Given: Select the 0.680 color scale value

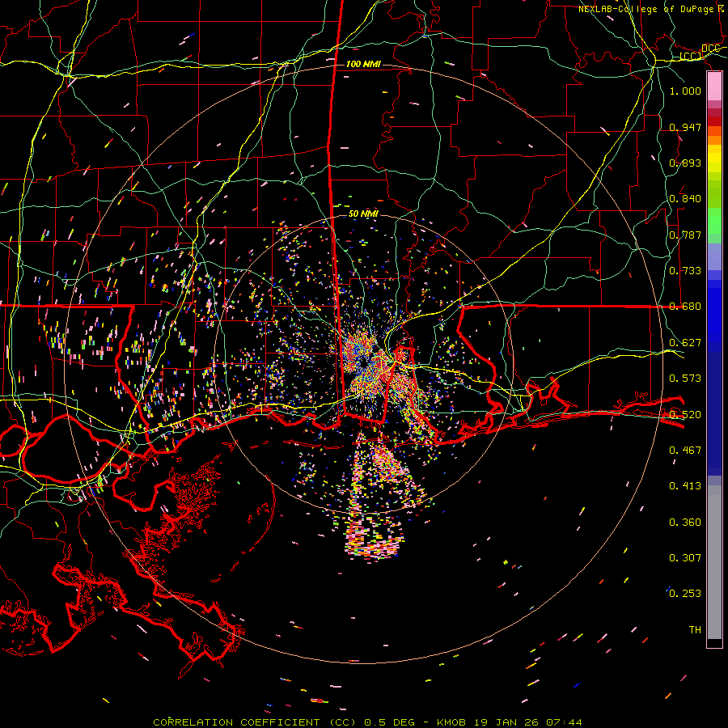Looking at the screenshot, I should click(685, 307).
